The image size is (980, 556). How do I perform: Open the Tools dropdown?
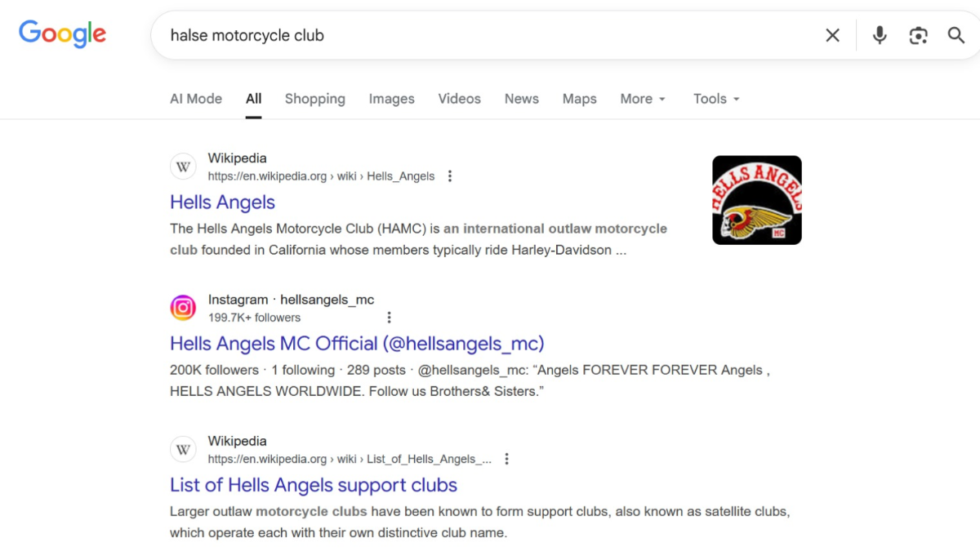click(716, 99)
